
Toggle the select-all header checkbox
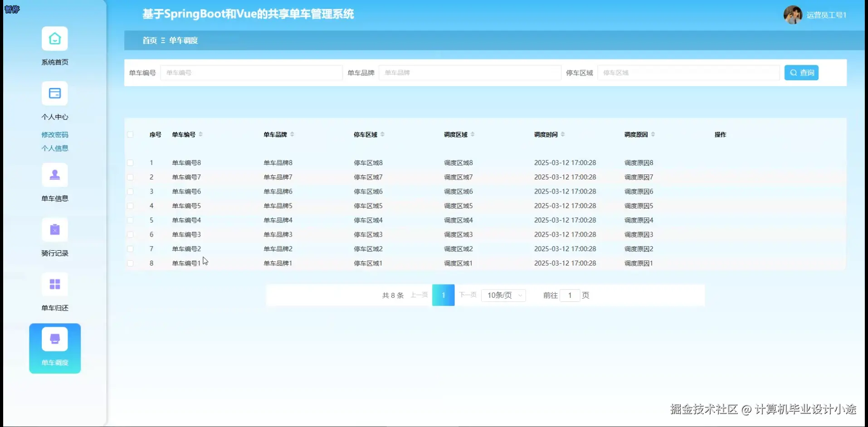click(x=130, y=135)
